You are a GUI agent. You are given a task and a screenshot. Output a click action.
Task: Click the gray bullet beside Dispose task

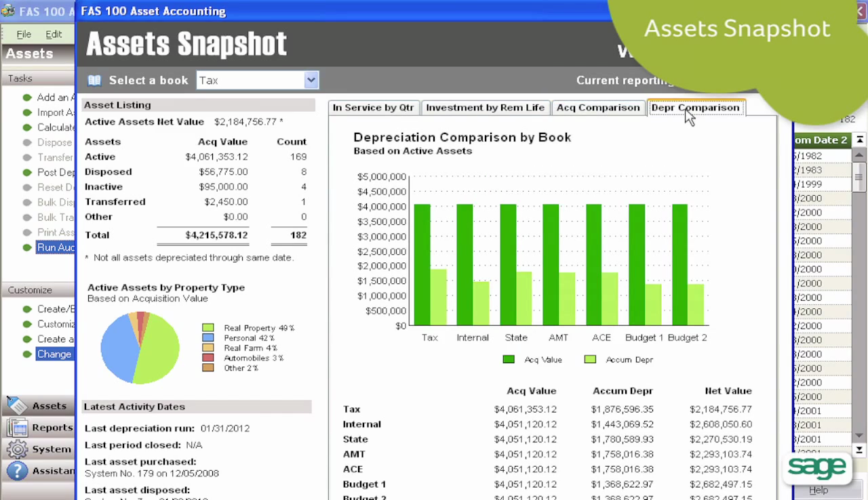tap(27, 142)
